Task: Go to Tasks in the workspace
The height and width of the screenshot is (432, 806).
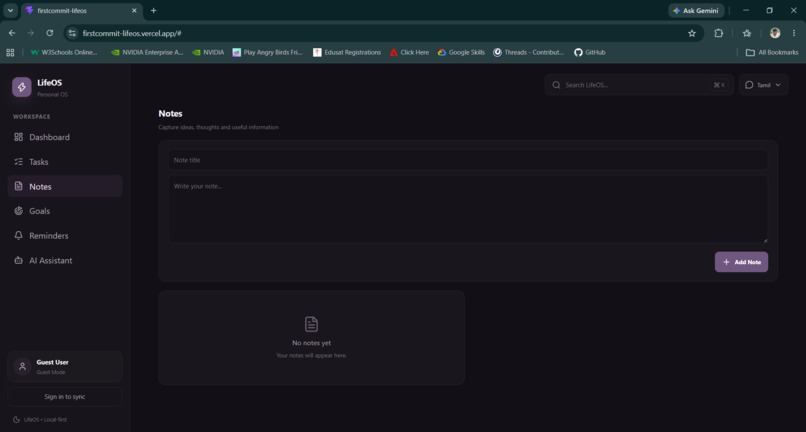Action: (65, 162)
